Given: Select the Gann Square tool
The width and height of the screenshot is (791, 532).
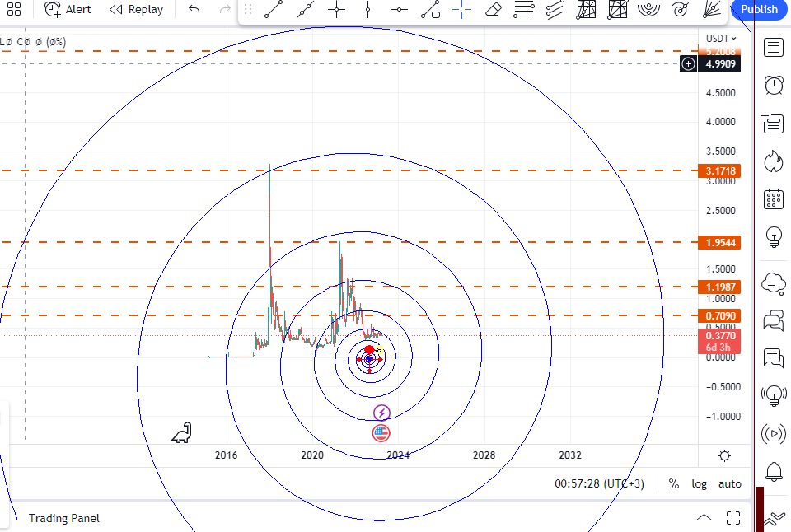Looking at the screenshot, I should click(x=617, y=9).
